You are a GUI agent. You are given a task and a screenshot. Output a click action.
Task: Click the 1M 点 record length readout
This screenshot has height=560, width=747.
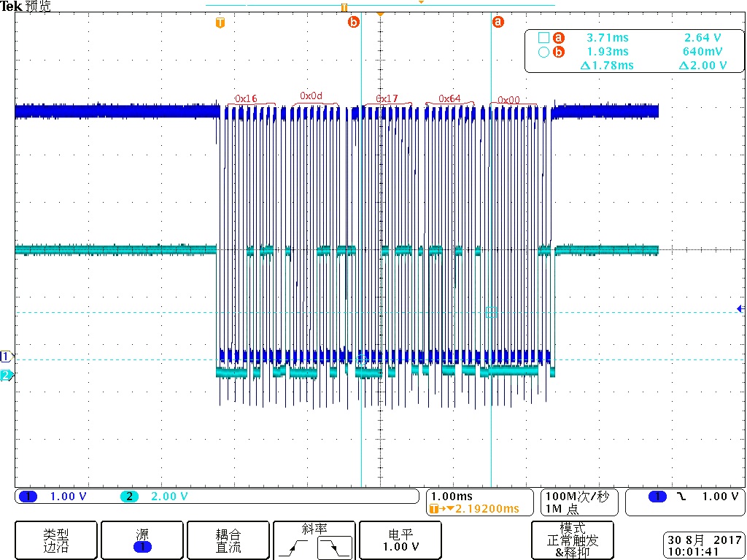(x=562, y=509)
